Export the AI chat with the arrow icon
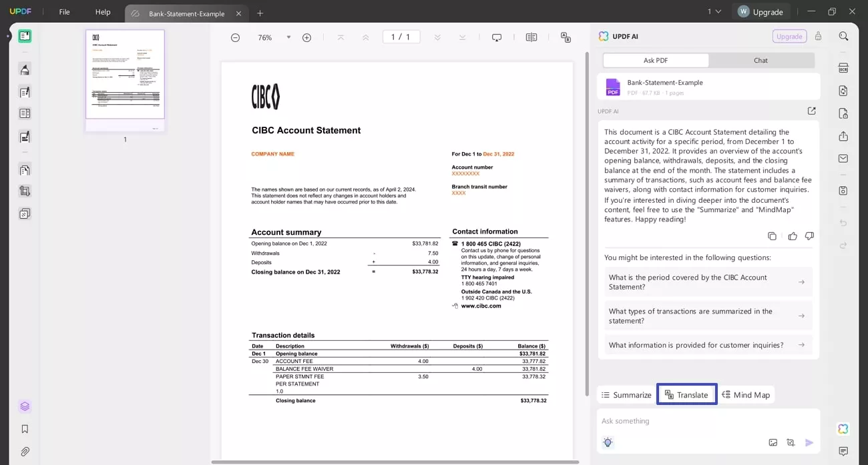 [x=811, y=111]
